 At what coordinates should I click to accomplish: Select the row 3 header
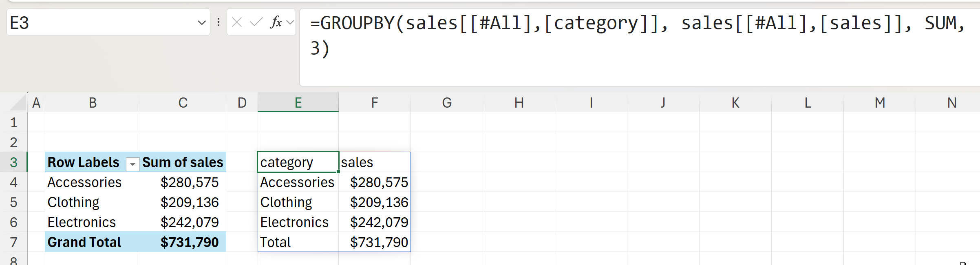[13, 162]
